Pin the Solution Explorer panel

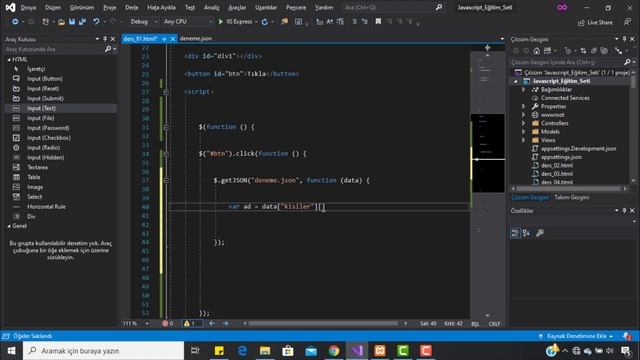point(624,39)
